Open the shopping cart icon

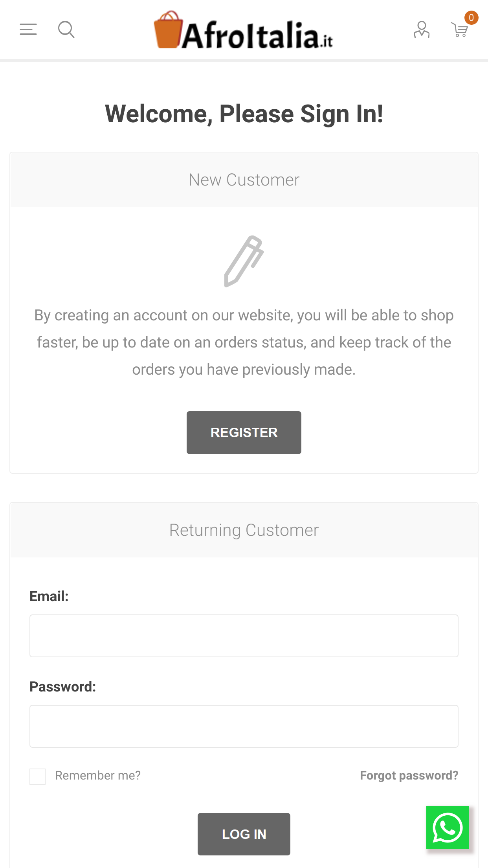(x=459, y=29)
